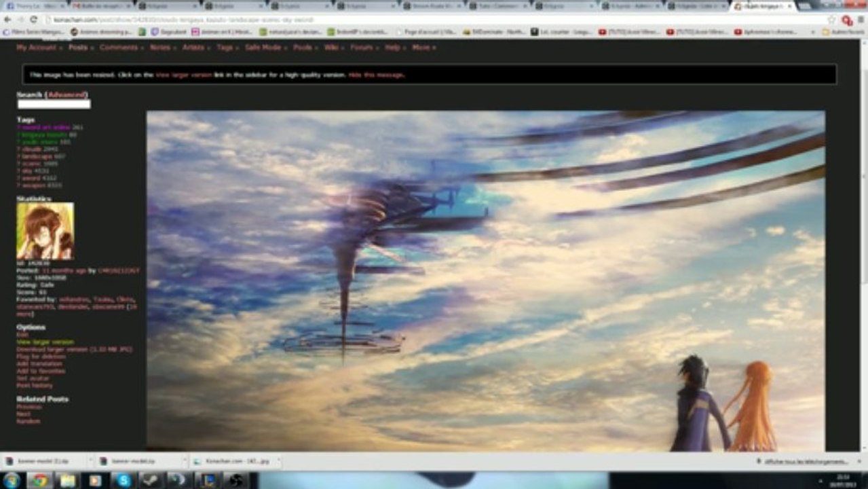The height and width of the screenshot is (489, 868).
Task: Click 'Download larger version' link
Action: (74, 349)
